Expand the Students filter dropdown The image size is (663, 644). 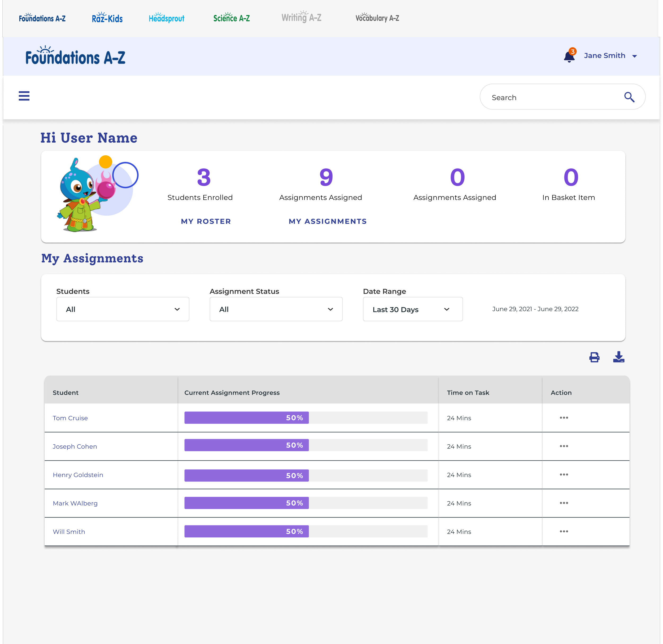tap(123, 309)
